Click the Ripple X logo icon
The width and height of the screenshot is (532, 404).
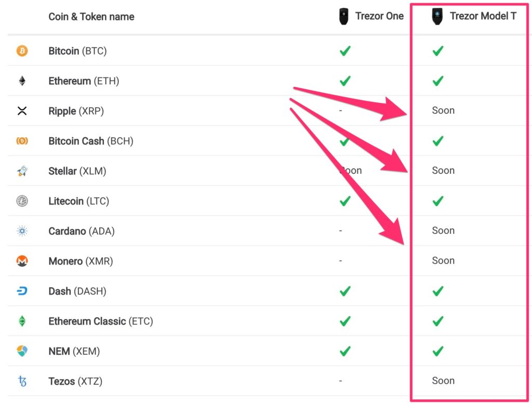tap(22, 111)
